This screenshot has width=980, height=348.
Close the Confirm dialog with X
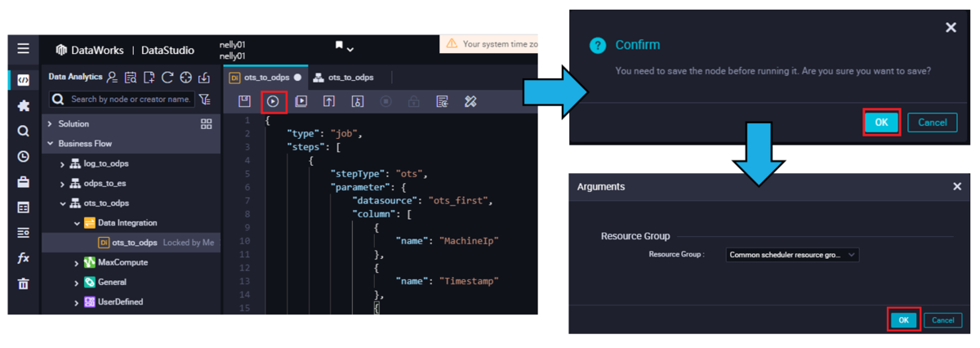pyautogui.click(x=951, y=28)
